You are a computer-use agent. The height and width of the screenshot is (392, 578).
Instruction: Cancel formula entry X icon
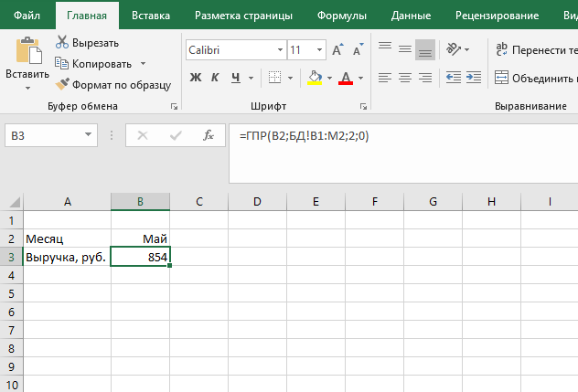[143, 135]
